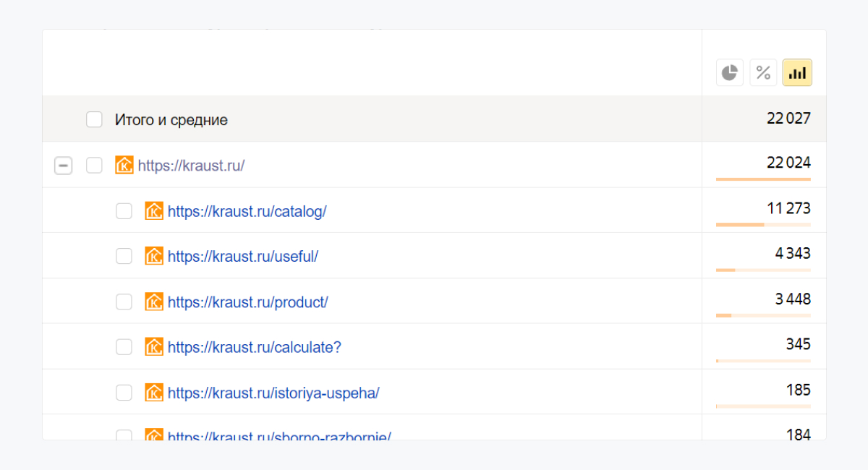The image size is (868, 470).
Task: Check the 'Итого и средние' checkbox
Action: point(94,119)
